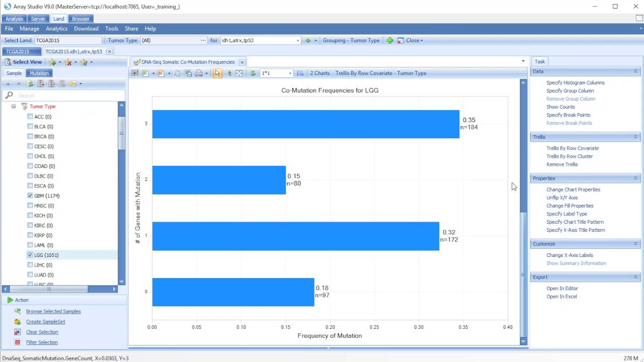This screenshot has width=644, height=362.
Task: Click the Search input field
Action: point(70,96)
